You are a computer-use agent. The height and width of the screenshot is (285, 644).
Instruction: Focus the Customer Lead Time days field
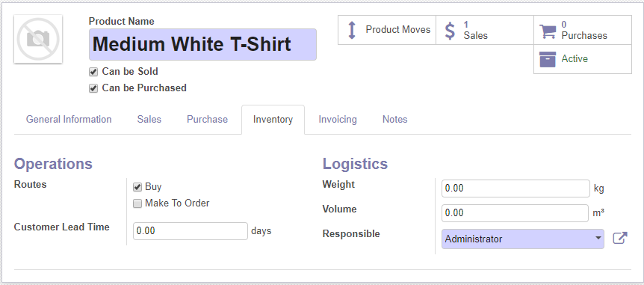(191, 231)
